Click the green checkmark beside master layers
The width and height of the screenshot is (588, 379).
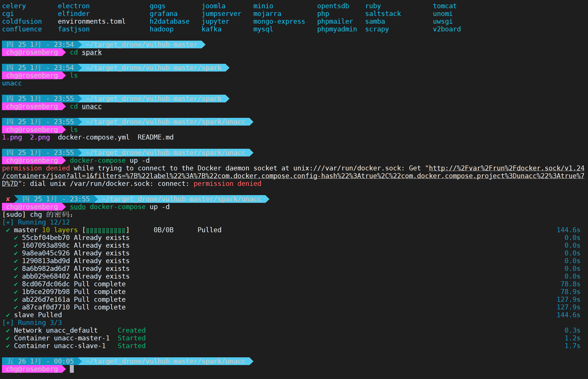tap(8, 230)
